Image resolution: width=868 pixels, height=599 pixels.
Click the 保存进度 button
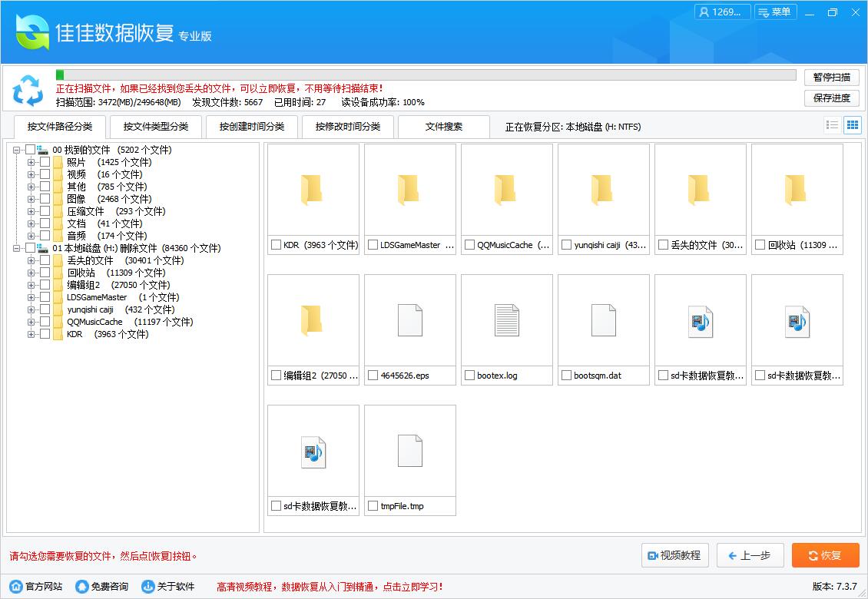[x=831, y=98]
